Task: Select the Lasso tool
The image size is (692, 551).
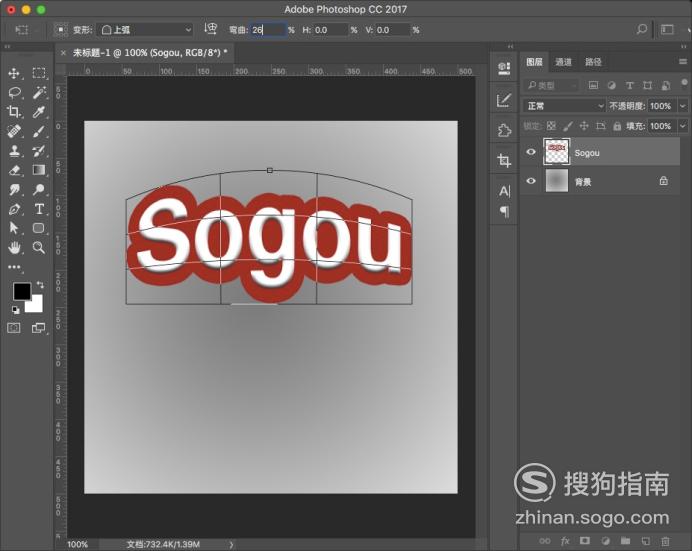Action: coord(14,93)
